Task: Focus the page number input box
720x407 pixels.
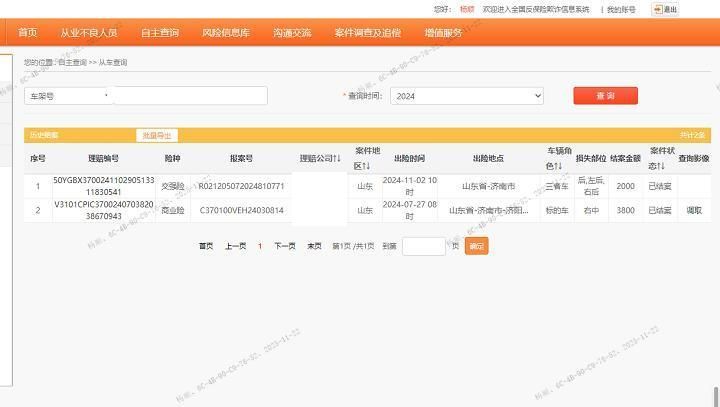Action: point(423,246)
